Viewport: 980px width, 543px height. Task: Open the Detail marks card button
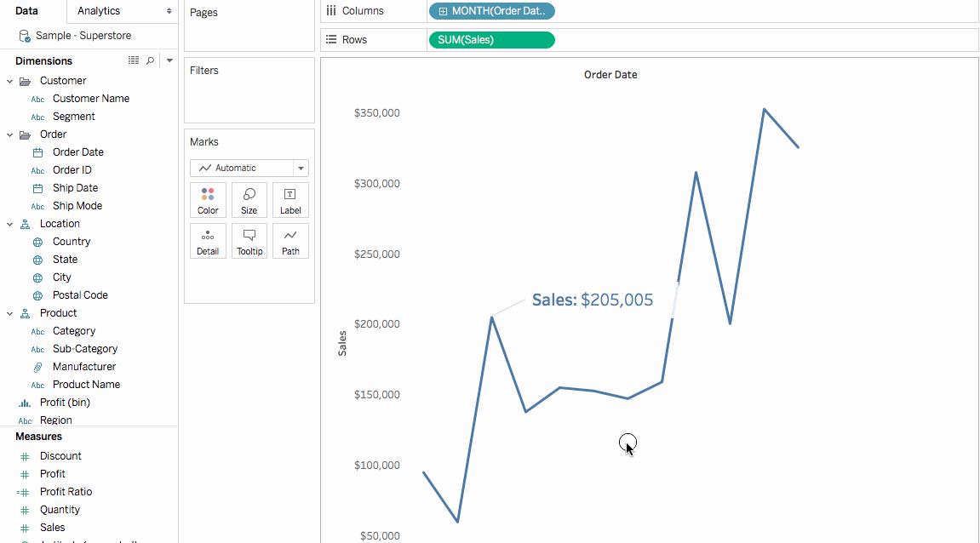pos(208,241)
